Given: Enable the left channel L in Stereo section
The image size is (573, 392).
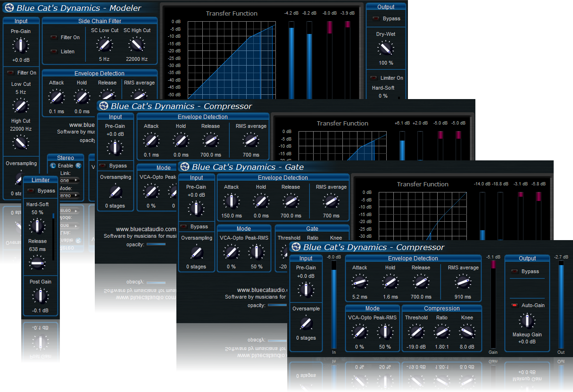Looking at the screenshot, I should (x=52, y=166).
